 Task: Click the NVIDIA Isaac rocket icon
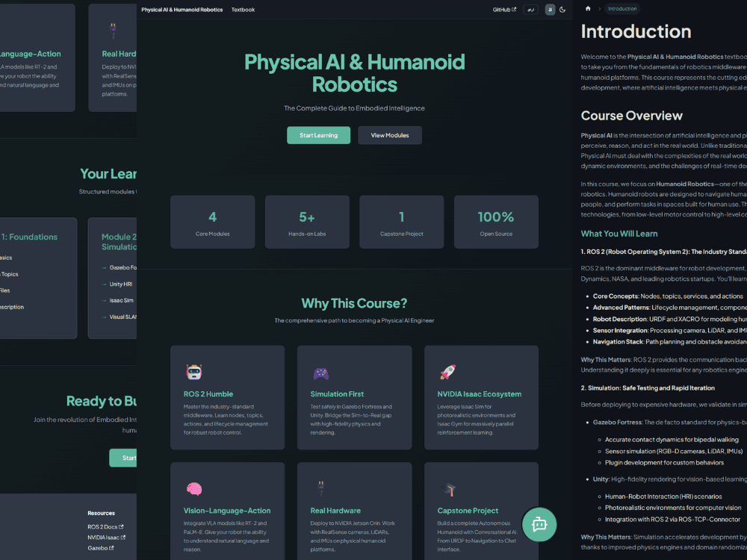click(x=447, y=372)
